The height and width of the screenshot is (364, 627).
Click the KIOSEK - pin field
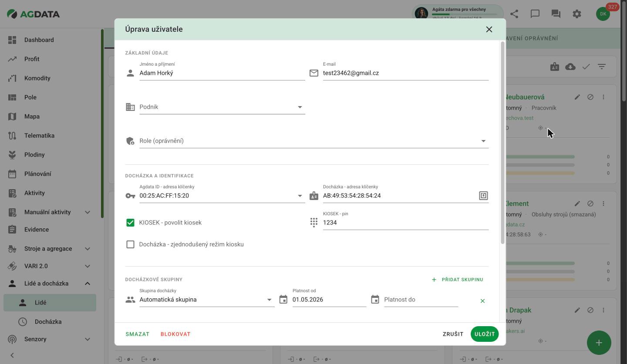point(406,223)
